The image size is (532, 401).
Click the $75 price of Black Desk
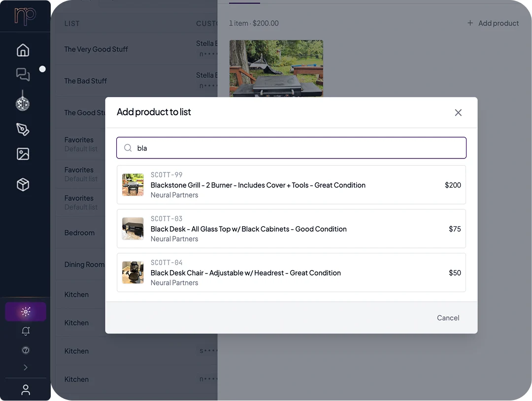(455, 229)
